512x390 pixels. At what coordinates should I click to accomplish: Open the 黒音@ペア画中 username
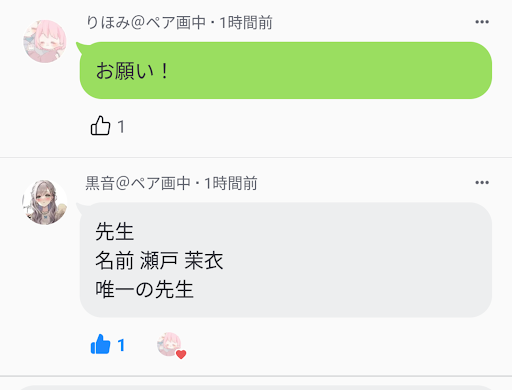tap(138, 183)
